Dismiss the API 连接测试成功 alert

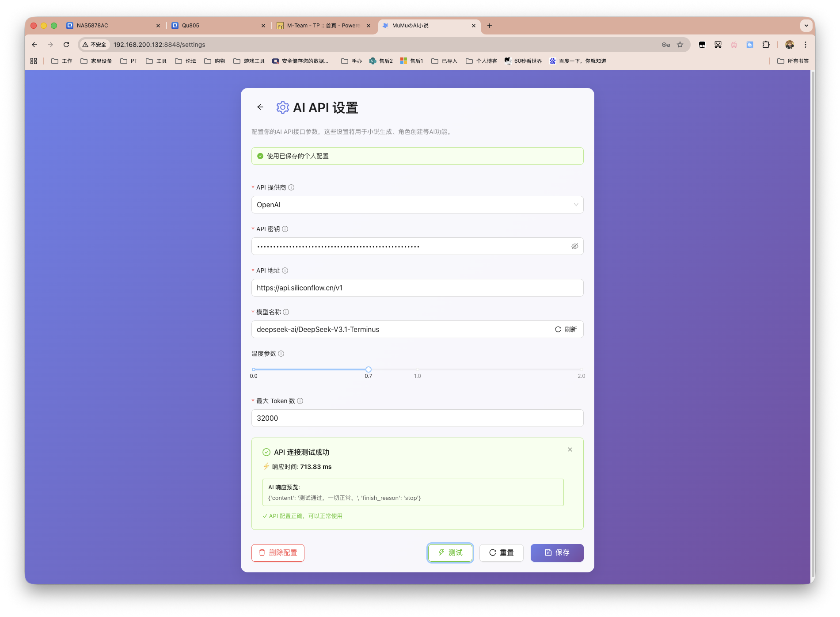coord(570,449)
